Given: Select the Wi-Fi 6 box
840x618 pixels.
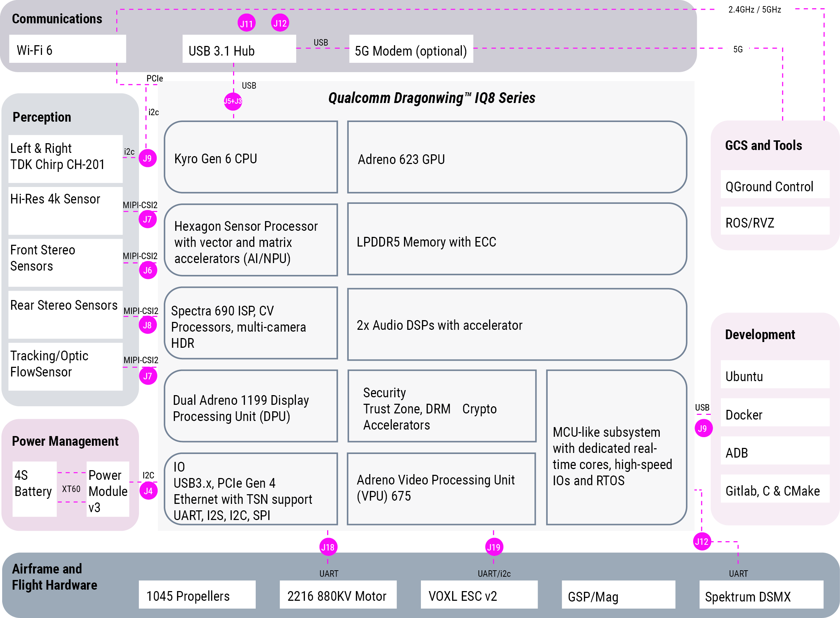Looking at the screenshot, I should [68, 49].
